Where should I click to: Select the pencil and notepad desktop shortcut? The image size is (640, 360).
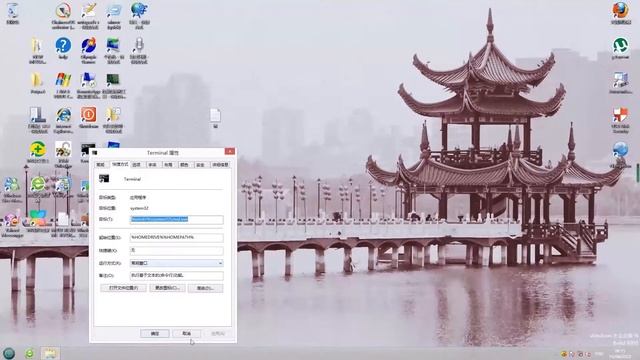89,11
